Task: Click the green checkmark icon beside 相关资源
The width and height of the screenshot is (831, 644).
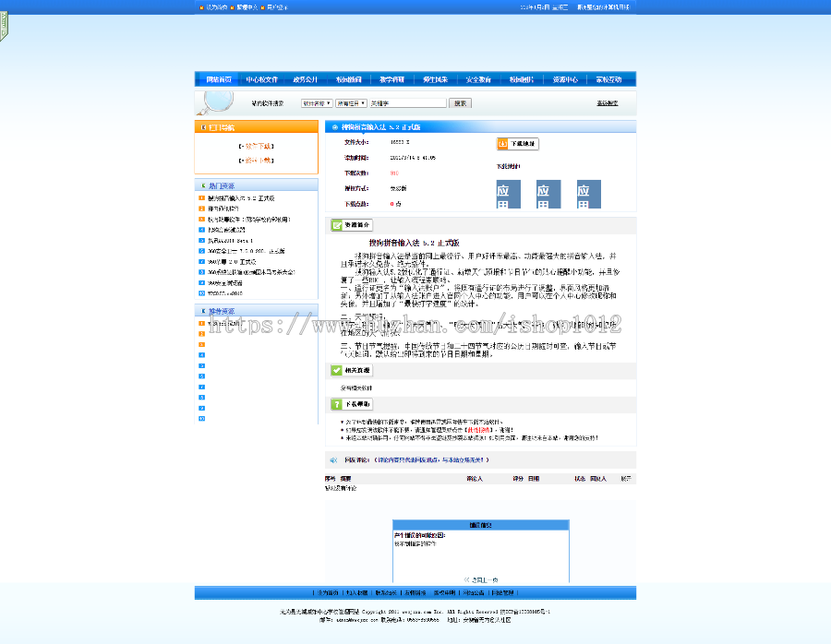Action: point(336,370)
